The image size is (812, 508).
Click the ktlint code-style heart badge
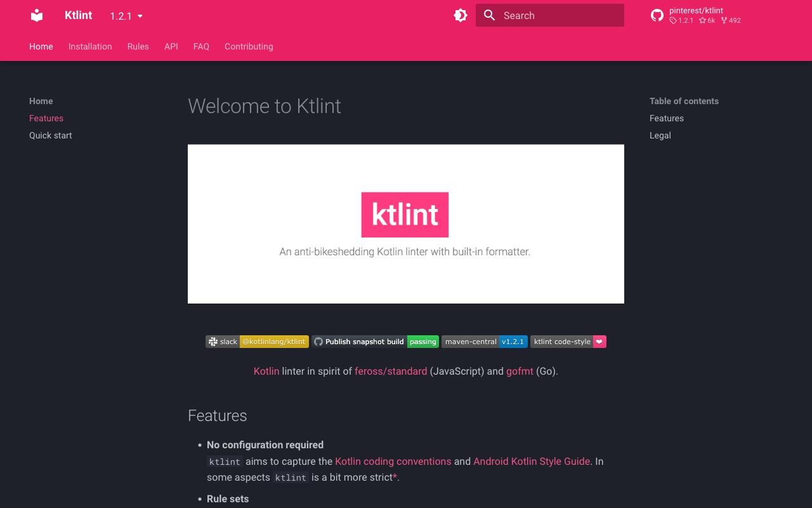tap(568, 342)
